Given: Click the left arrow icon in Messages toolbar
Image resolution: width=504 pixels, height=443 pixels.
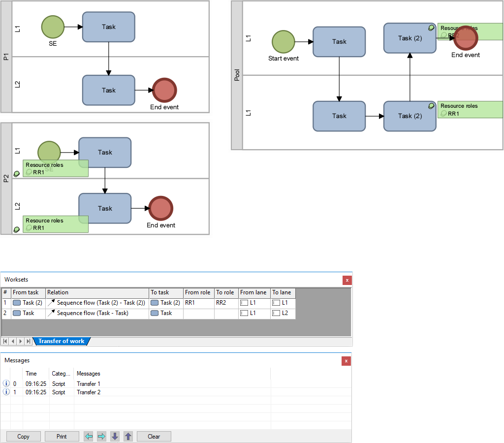Looking at the screenshot, I should (89, 436).
